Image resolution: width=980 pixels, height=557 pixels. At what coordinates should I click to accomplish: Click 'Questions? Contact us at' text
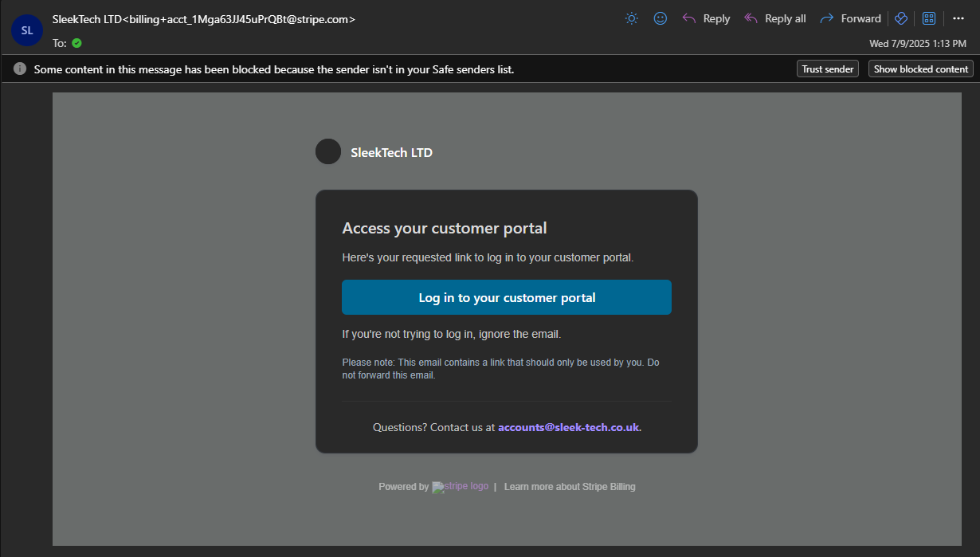(x=433, y=427)
